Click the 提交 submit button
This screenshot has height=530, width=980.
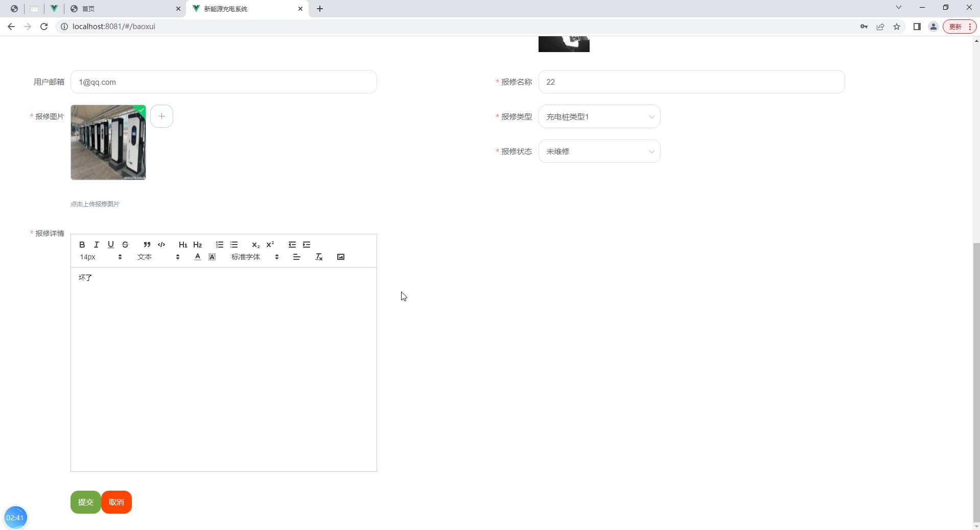tap(86, 502)
